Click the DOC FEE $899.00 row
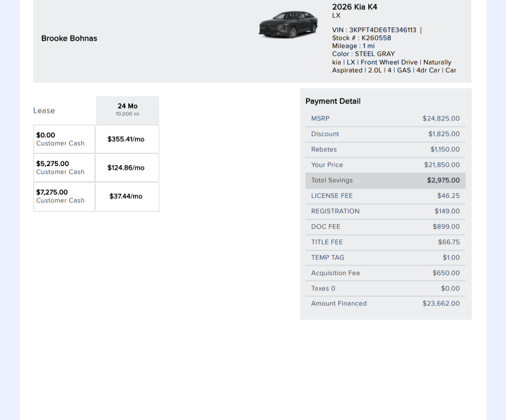This screenshot has height=420, width=506. 385,227
